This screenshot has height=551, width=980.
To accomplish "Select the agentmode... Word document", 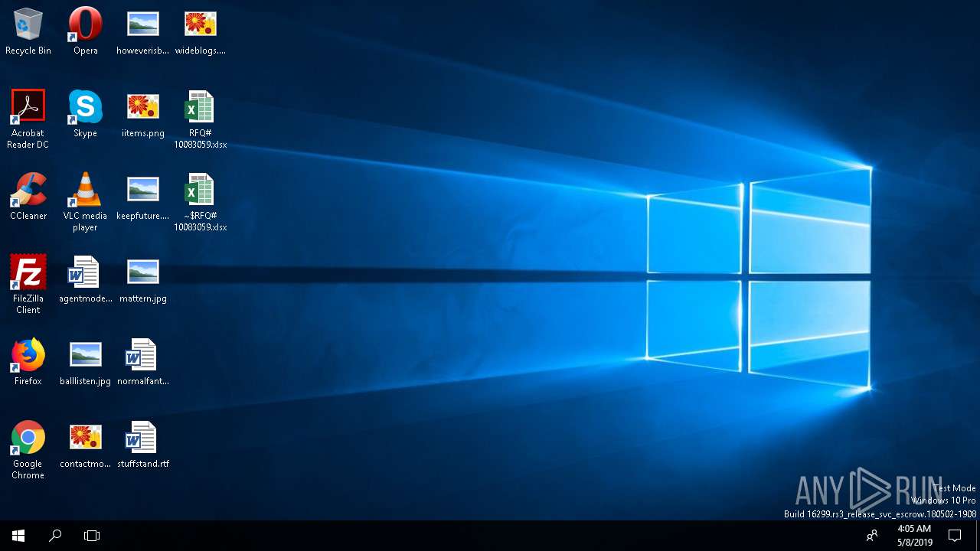I will (x=85, y=279).
